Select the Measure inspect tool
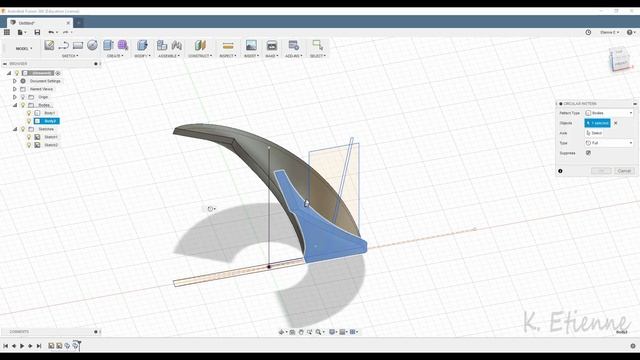The width and height of the screenshot is (640, 360). [228, 45]
